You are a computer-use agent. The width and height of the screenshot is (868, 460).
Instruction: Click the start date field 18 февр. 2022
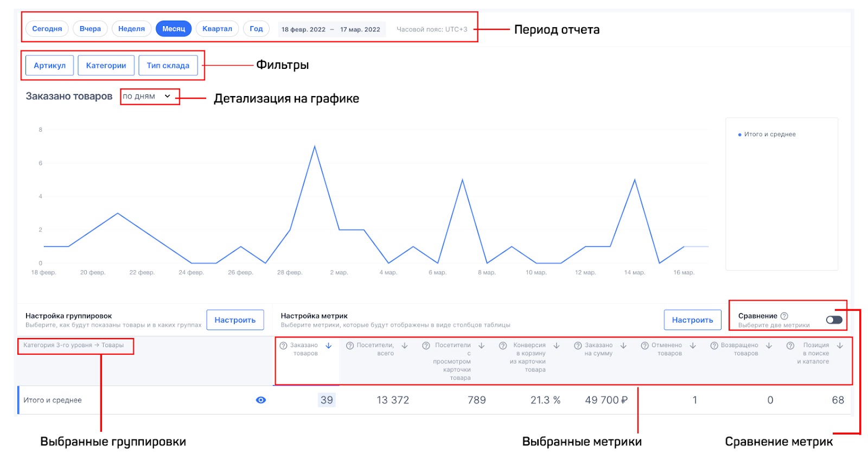point(303,29)
